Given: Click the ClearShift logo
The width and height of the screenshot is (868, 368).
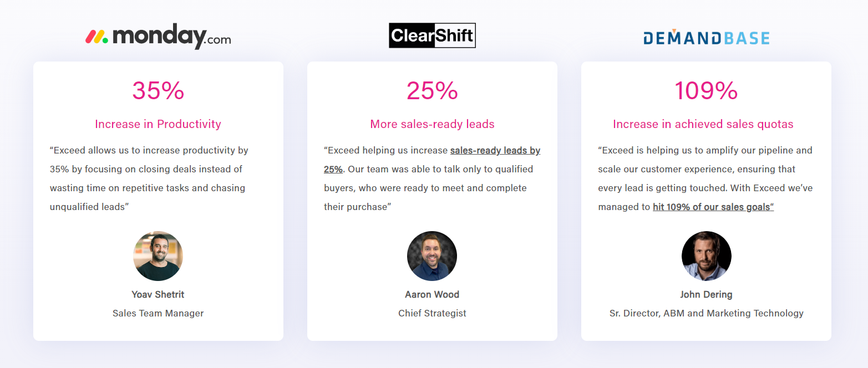Looking at the screenshot, I should click(432, 35).
